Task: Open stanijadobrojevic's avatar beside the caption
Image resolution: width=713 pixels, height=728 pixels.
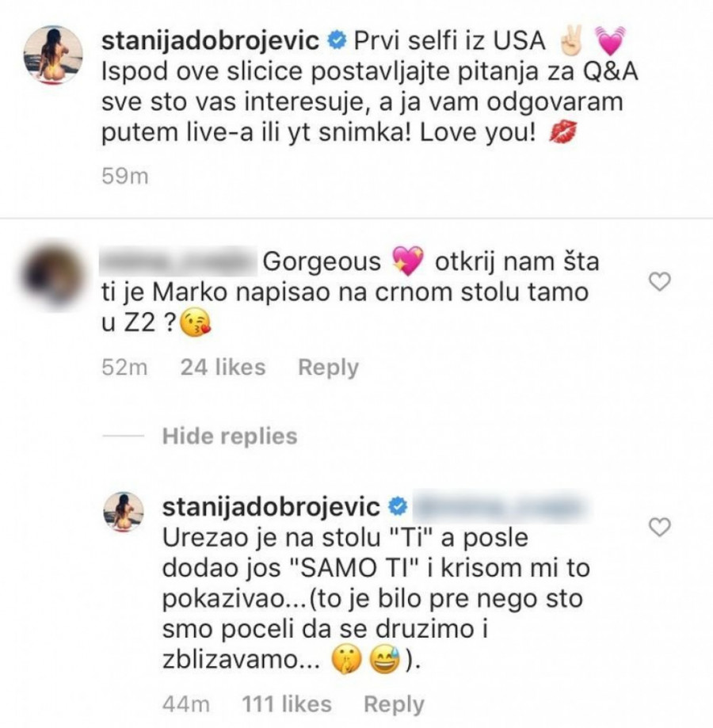Action: (53, 55)
